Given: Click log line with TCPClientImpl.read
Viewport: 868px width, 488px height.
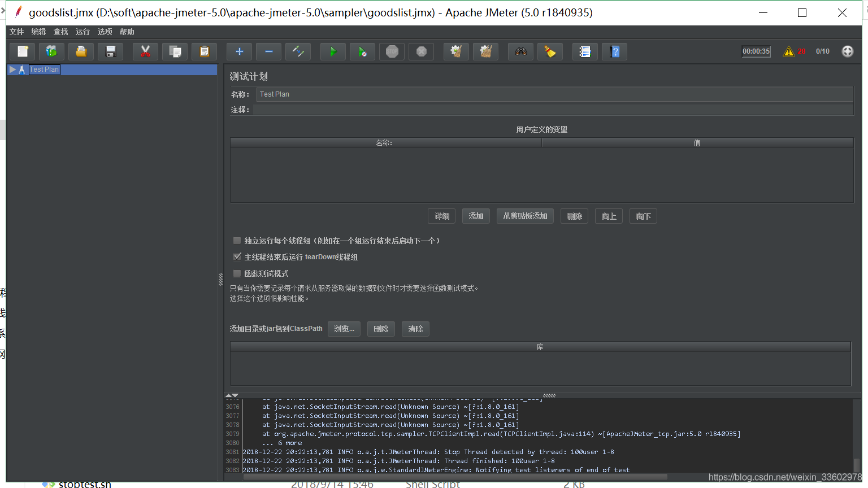Looking at the screenshot, I should click(501, 434).
